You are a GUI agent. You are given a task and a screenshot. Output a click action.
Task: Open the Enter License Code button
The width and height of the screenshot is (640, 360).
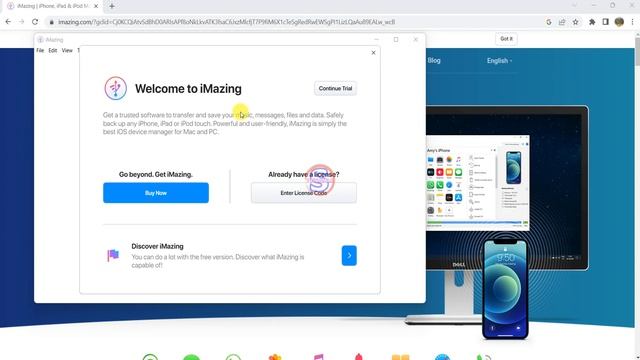click(304, 193)
